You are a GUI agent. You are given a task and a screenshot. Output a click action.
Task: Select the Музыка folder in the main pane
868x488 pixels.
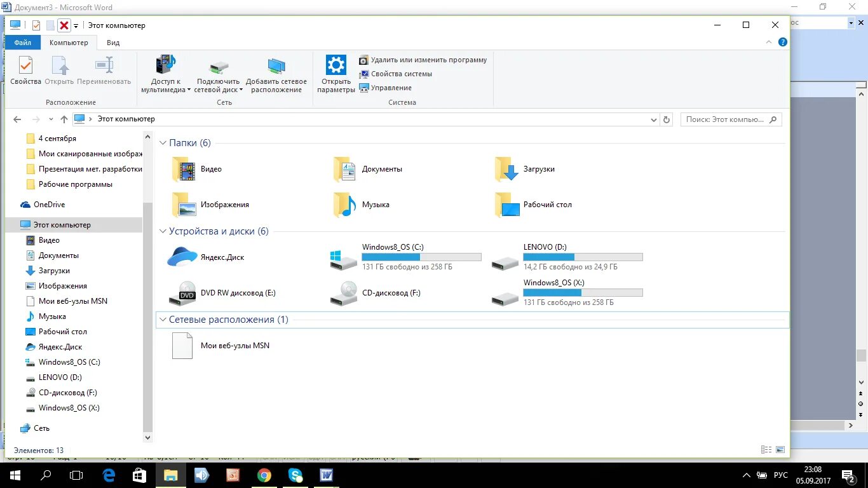point(362,205)
